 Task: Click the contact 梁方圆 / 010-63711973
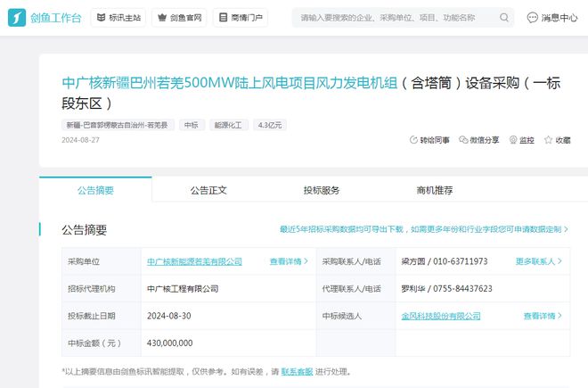444,261
